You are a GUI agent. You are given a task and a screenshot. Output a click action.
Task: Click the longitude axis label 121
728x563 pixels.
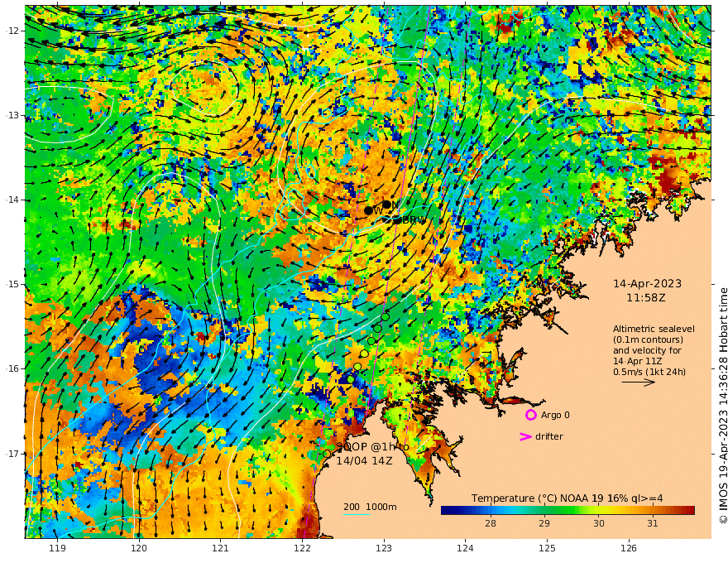[x=221, y=549]
